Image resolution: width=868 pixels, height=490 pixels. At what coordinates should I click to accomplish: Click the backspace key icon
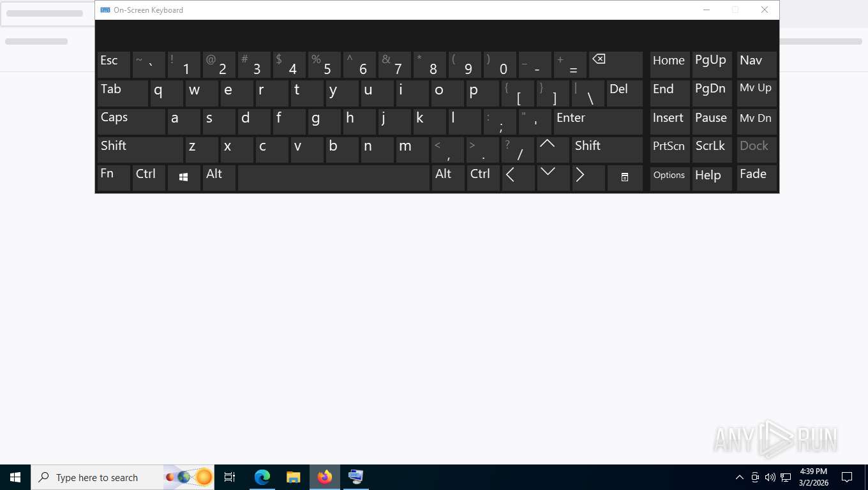click(615, 64)
